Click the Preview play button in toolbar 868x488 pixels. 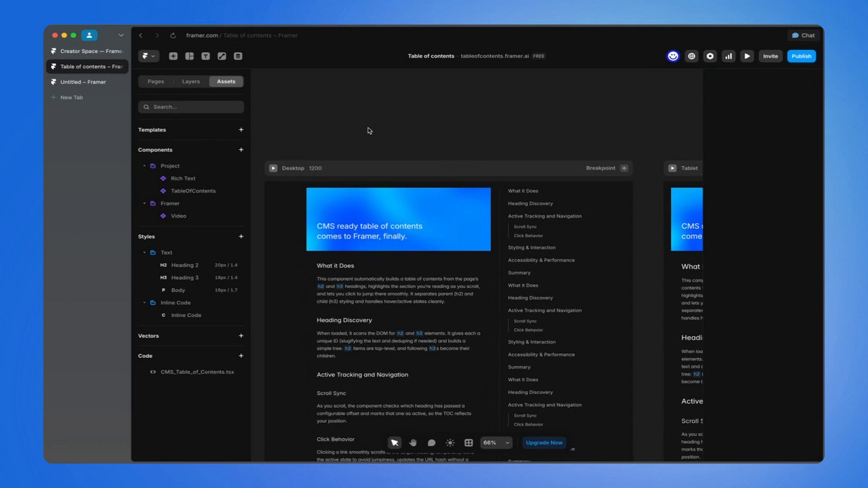pos(747,56)
